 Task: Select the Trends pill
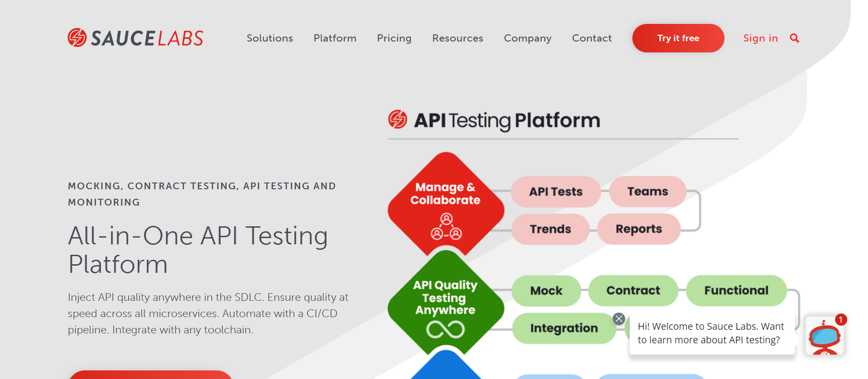coord(551,229)
